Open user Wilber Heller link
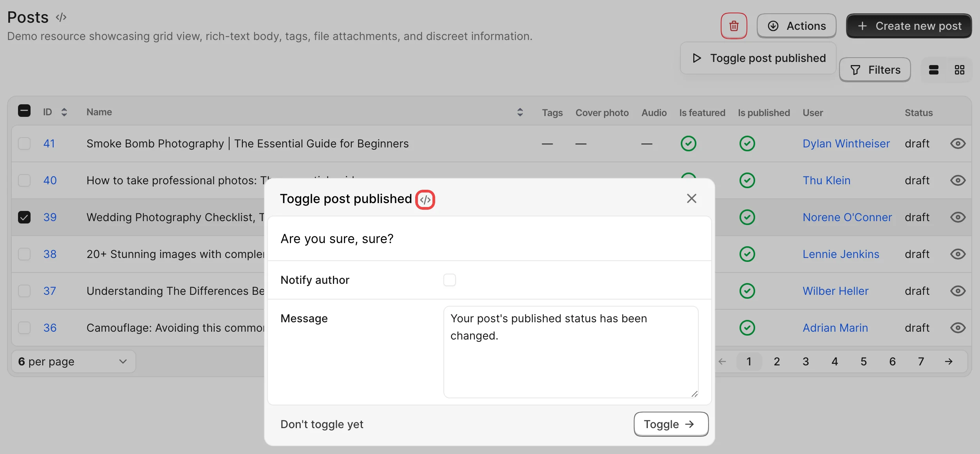Screen dimensions: 980x454 835,291
